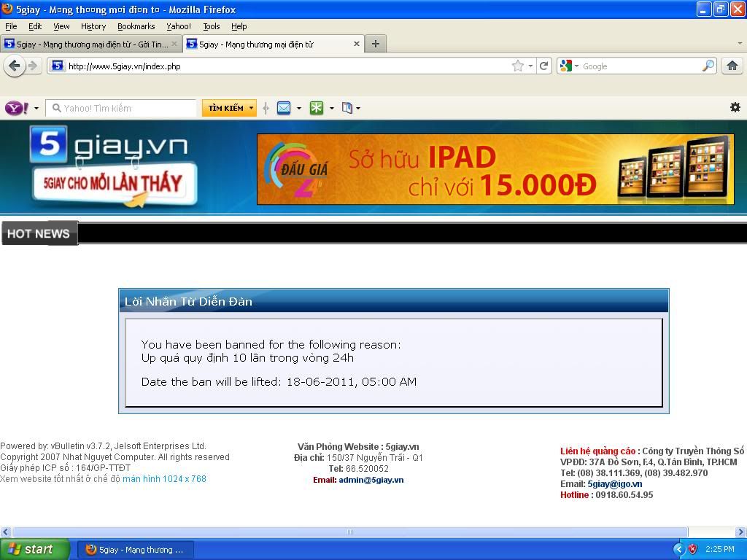Open a new tab with the plus button
Image resolution: width=747 pixels, height=560 pixels.
click(375, 44)
